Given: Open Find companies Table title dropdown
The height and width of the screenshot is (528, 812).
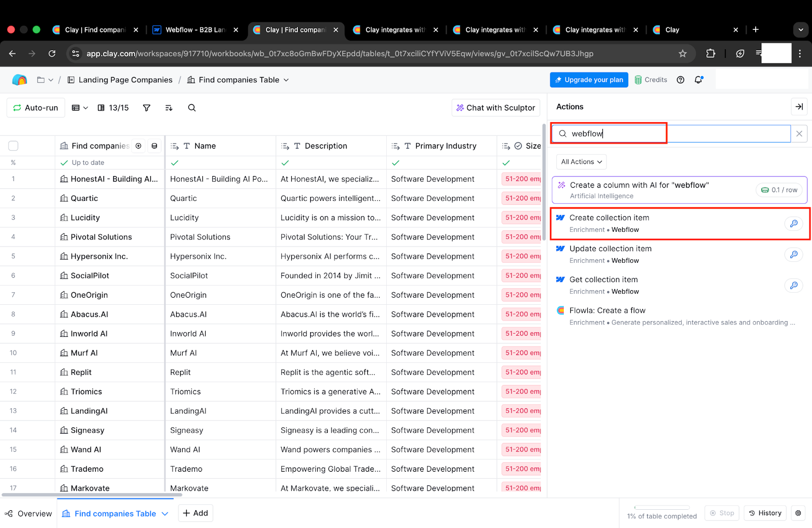Looking at the screenshot, I should [286, 80].
